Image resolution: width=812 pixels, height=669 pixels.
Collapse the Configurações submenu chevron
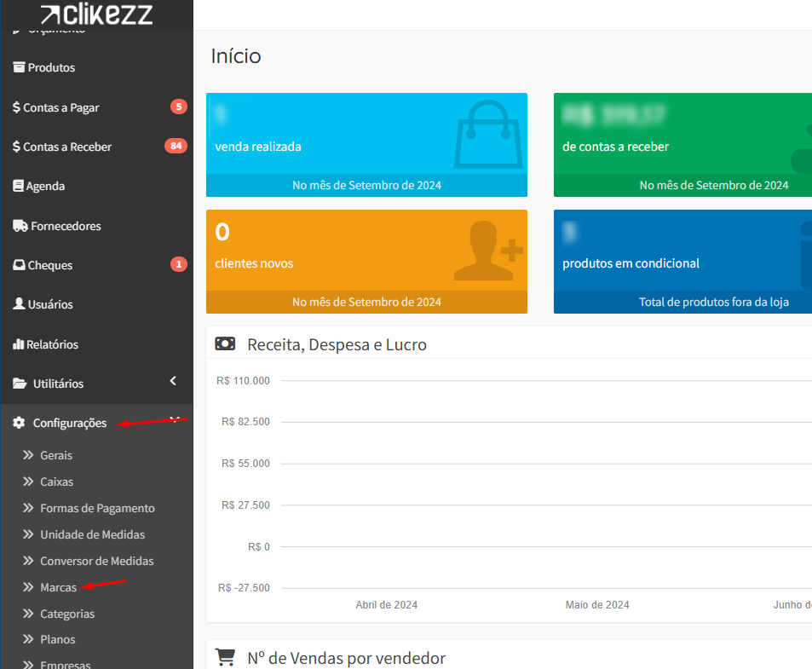(x=174, y=419)
